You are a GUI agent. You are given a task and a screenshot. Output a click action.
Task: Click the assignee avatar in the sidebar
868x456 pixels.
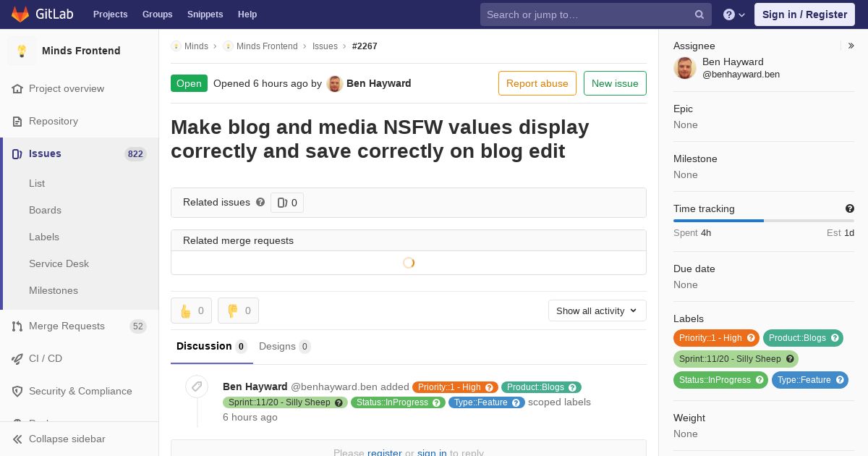(x=685, y=68)
